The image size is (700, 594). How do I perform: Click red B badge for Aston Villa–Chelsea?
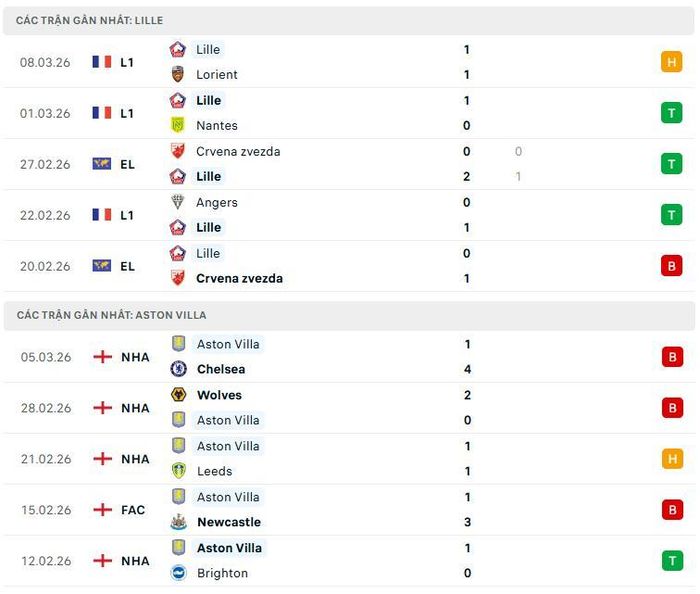click(671, 357)
